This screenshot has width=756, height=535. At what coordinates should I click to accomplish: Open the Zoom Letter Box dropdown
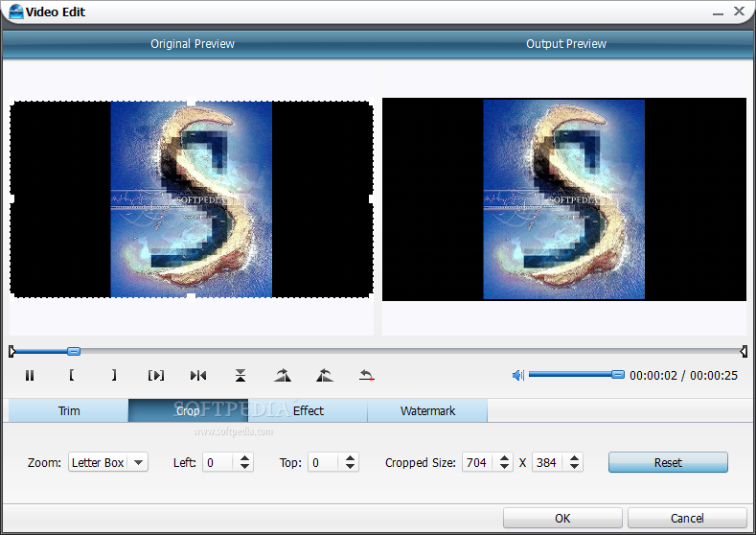click(108, 462)
